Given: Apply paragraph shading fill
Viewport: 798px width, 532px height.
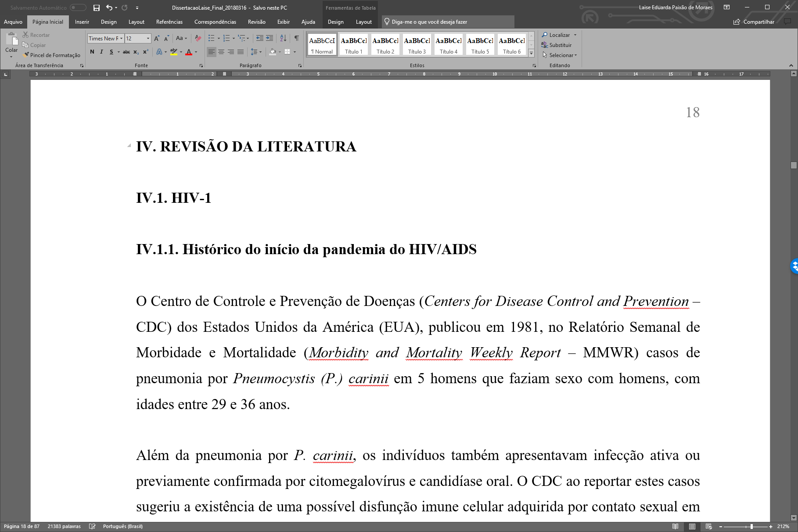Looking at the screenshot, I should tap(273, 52).
